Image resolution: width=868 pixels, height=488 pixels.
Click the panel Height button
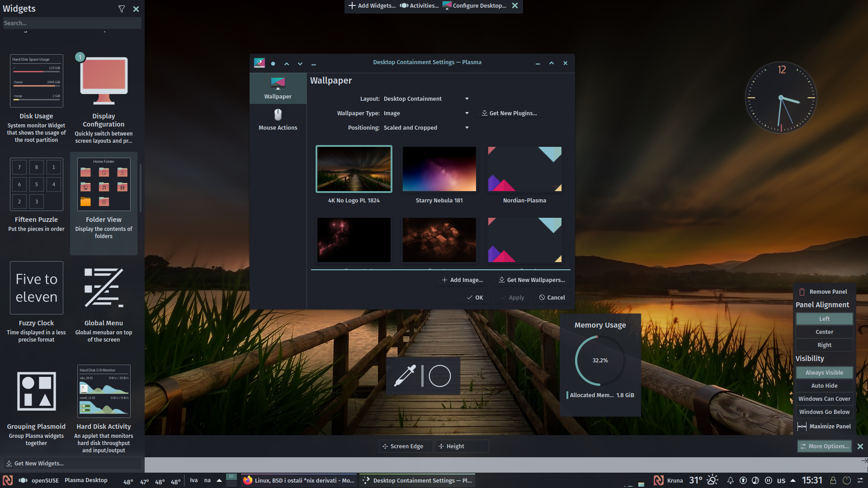coord(462,446)
